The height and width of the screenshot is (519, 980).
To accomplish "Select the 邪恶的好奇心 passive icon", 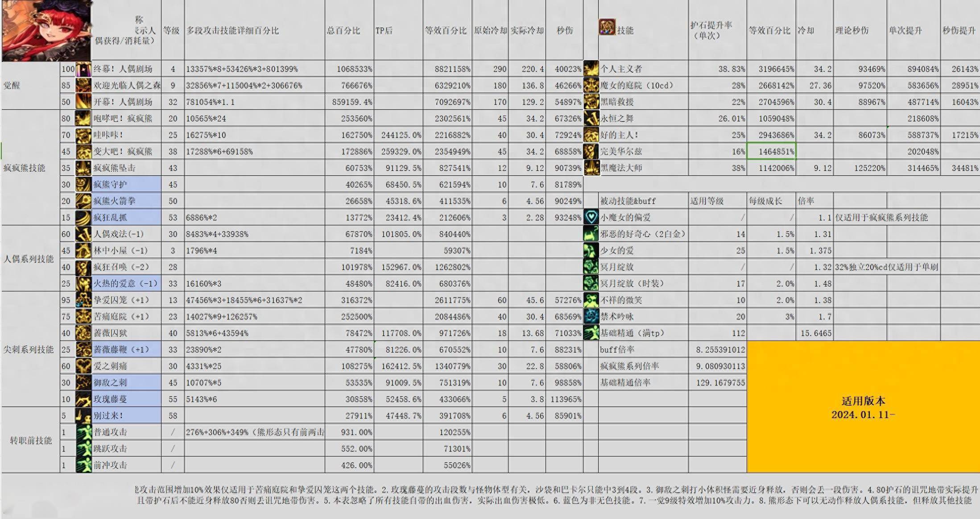I will pos(591,234).
